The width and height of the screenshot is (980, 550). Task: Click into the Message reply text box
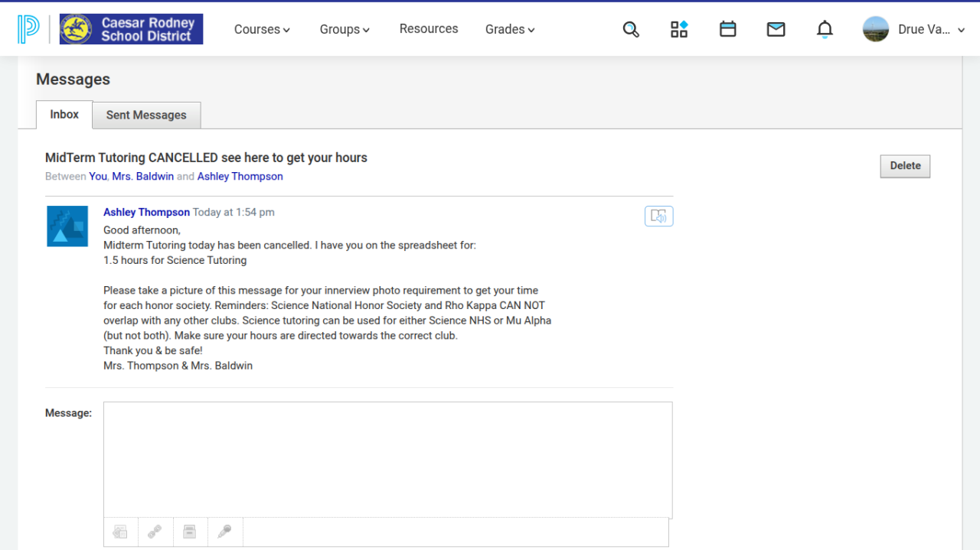click(x=387, y=459)
